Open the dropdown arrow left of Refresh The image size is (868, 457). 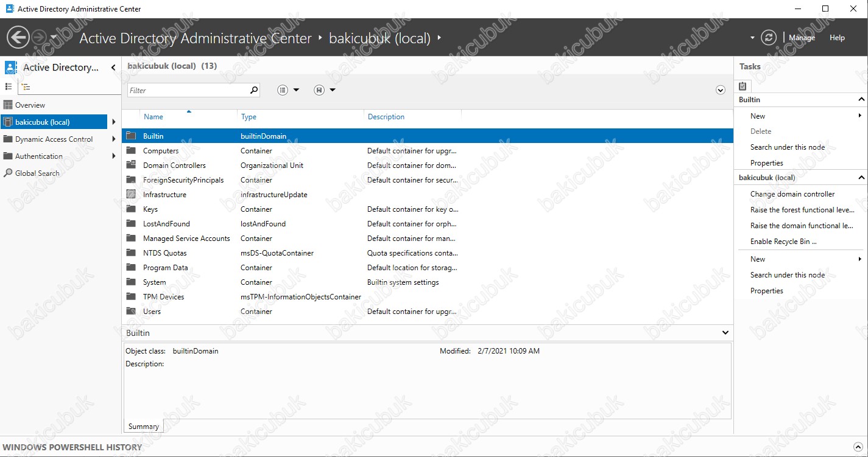tap(752, 38)
